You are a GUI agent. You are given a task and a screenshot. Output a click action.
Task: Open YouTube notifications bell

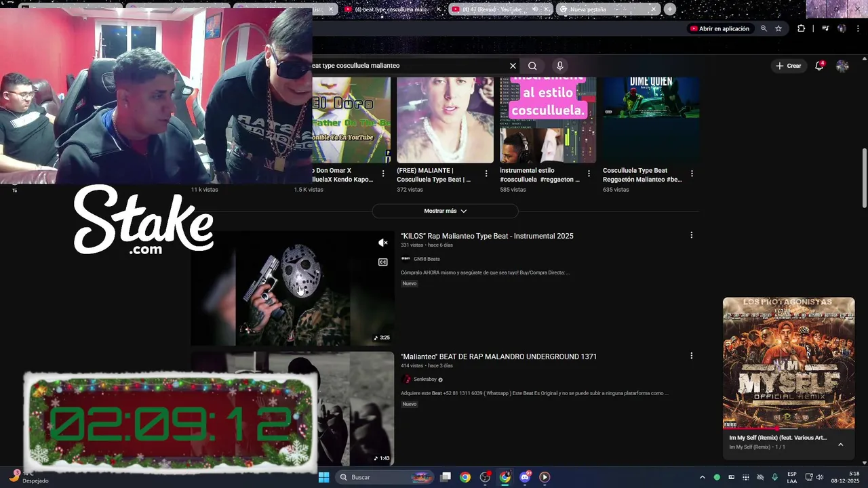pos(819,66)
